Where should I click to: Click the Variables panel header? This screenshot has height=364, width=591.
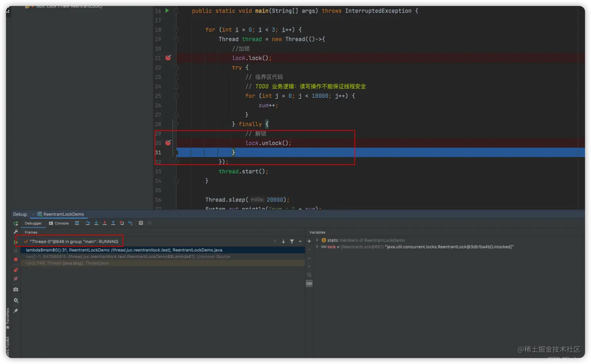pyautogui.click(x=317, y=232)
